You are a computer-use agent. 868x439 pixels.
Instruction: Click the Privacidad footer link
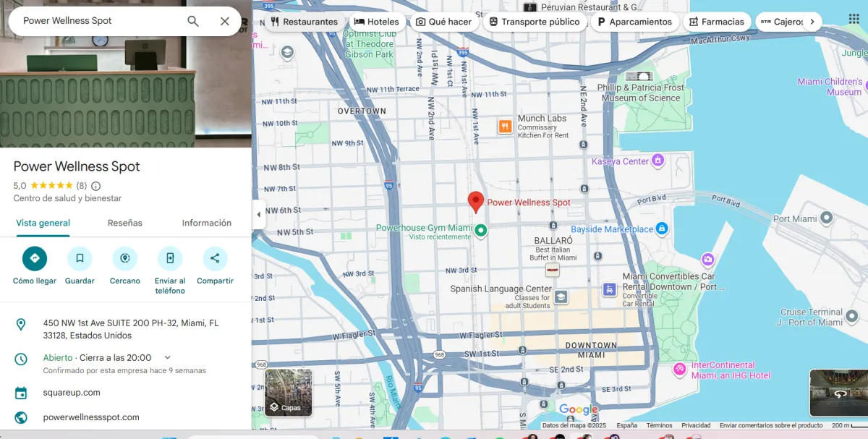696,426
